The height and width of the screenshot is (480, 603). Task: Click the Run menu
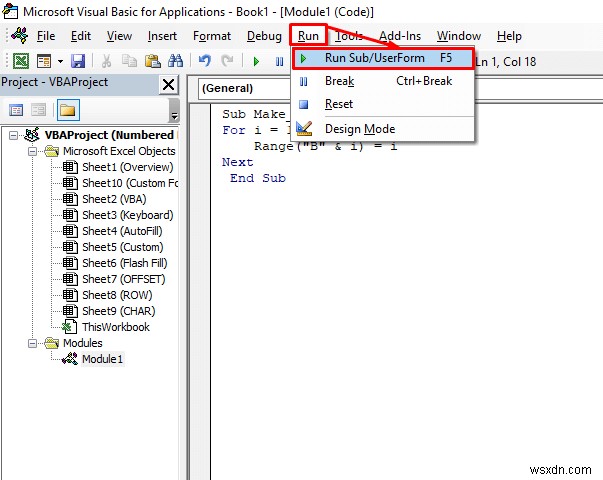(308, 36)
